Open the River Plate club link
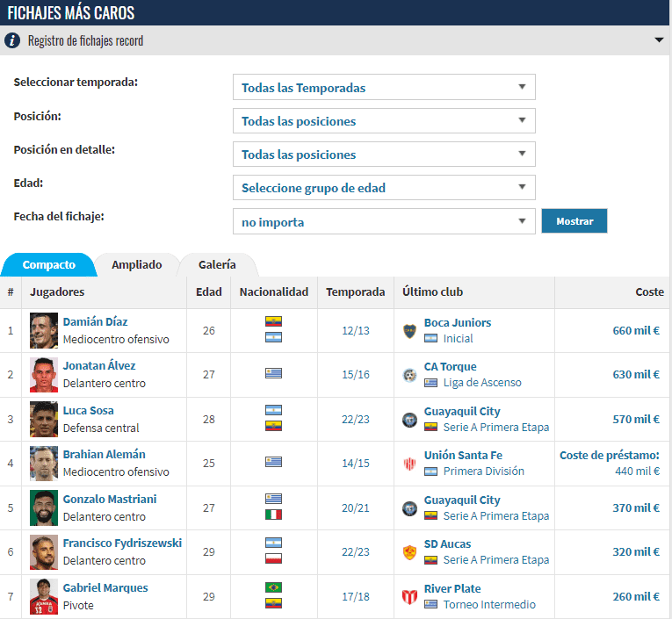Viewport: 672px width, 619px height. pyautogui.click(x=452, y=588)
